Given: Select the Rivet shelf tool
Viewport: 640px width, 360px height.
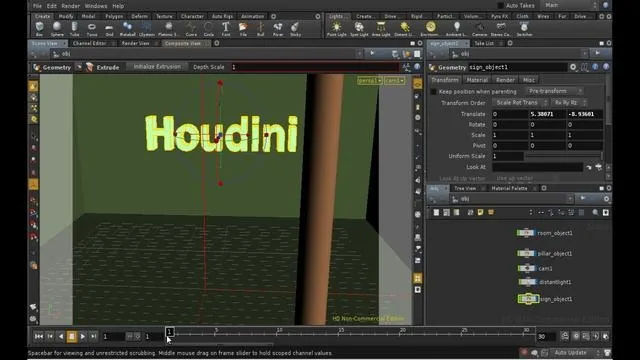Looking at the screenshot, I should (278, 29).
